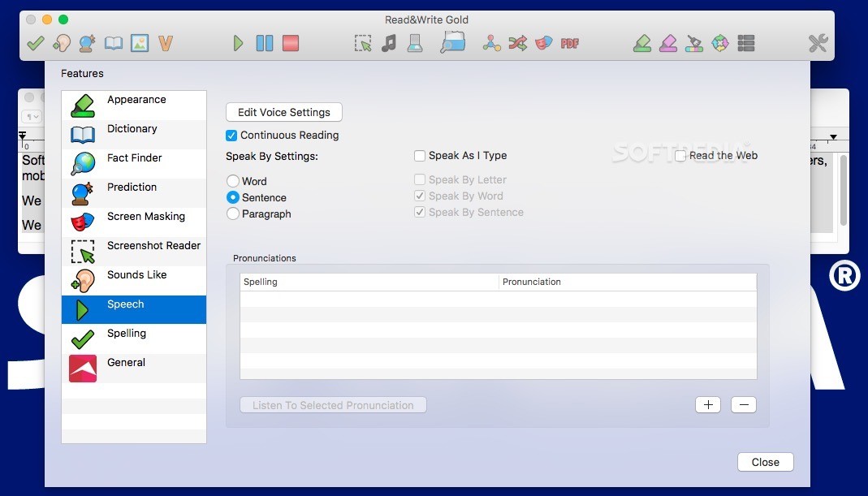868x496 pixels.
Task: Start reading with the green Play button
Action: point(238,43)
